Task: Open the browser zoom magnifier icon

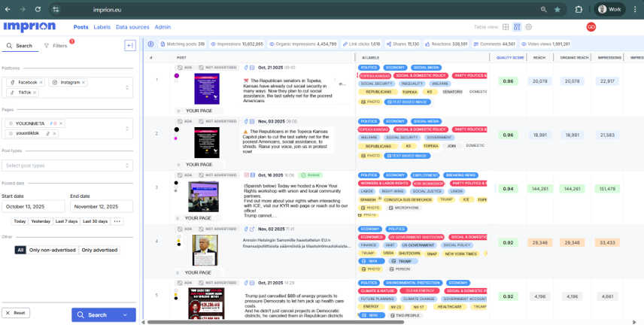Action: coord(543,10)
